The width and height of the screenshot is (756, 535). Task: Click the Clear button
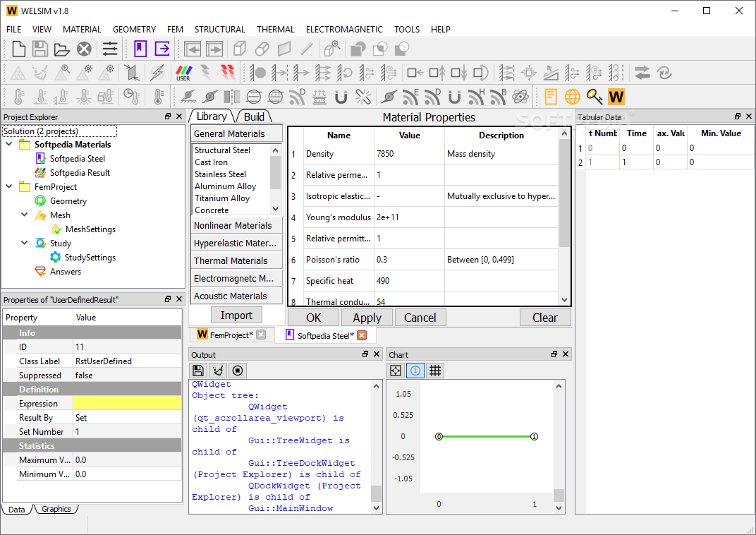(x=545, y=318)
